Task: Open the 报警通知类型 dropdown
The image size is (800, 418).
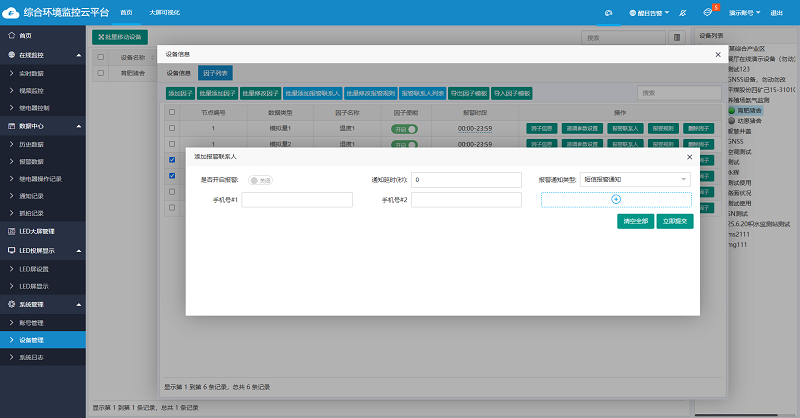Action: coord(649,180)
